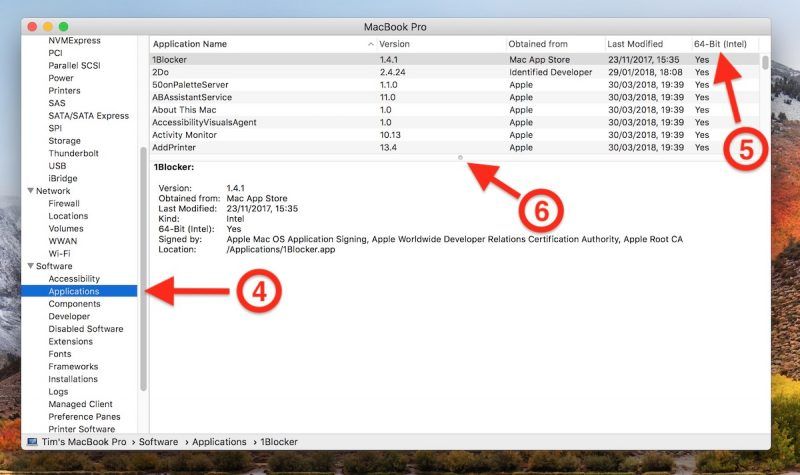Click the 64-Bit (Intel) column header

pyautogui.click(x=720, y=44)
